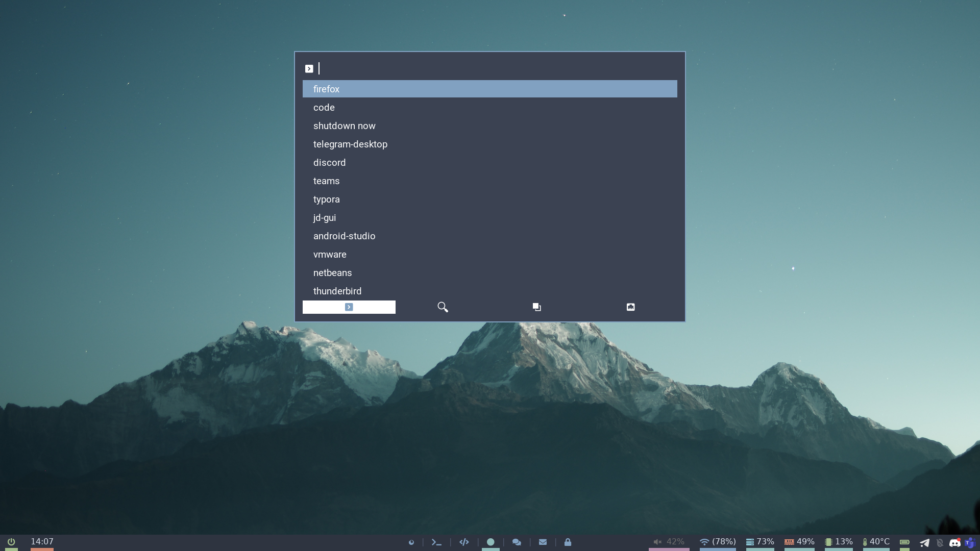Screen dimensions: 980x551
Task: Open the Telegram tray icon
Action: (924, 543)
